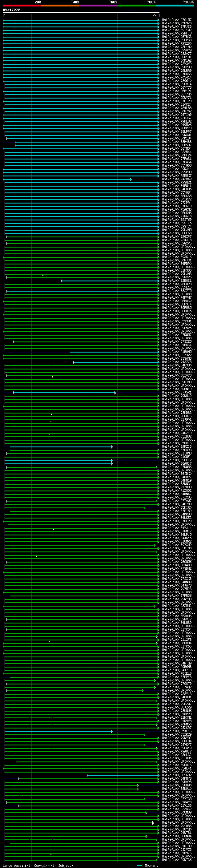
Task: Click the =50char. scale legend
Action: (x=147, y=866)
